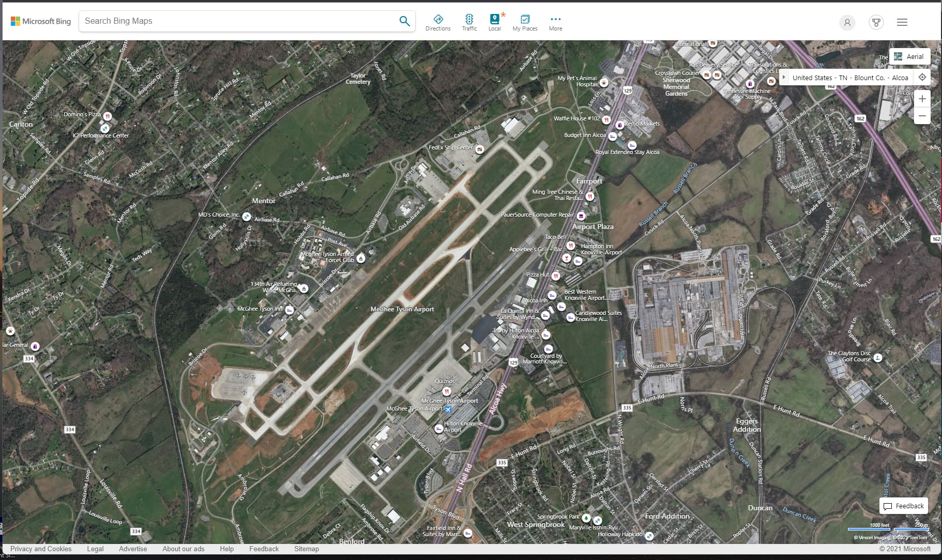Viewport: 942px width, 560px height.
Task: Open the Directions tool
Action: click(438, 22)
